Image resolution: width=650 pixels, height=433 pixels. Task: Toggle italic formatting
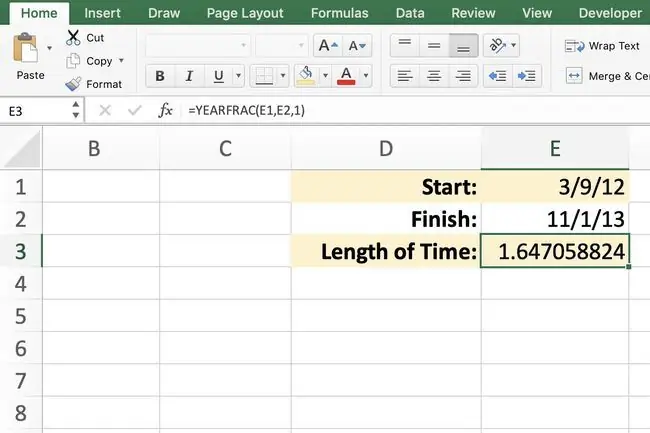point(189,76)
